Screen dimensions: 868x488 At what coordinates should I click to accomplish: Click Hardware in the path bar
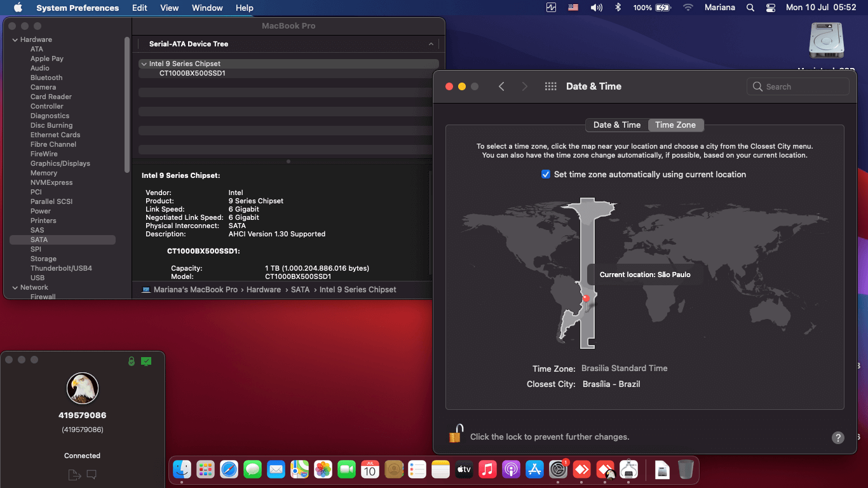(x=264, y=289)
